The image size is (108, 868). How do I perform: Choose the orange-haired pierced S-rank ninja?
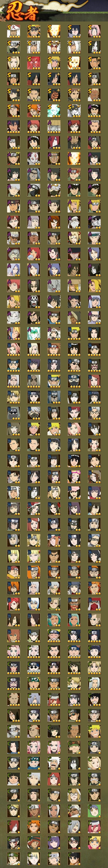coord(34,111)
